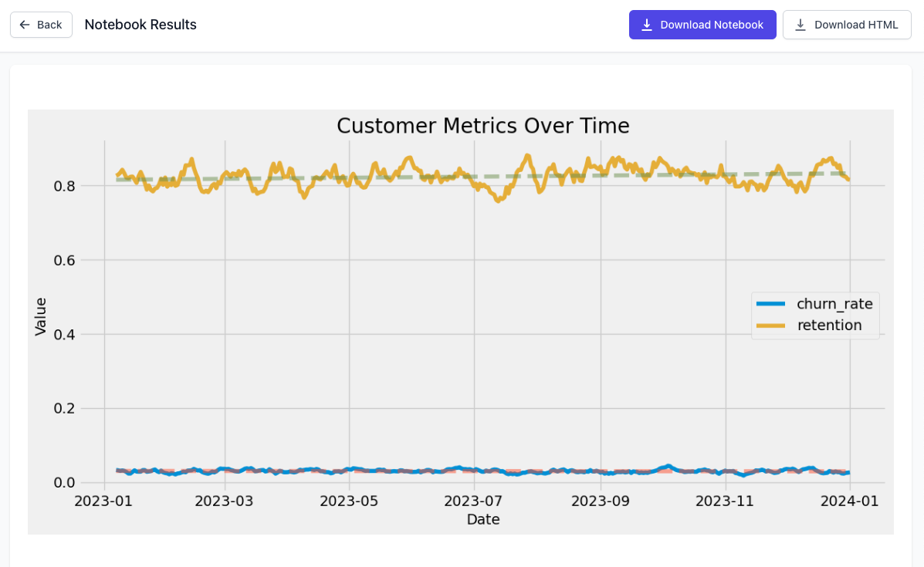924x567 pixels.
Task: Click the back arrow icon
Action: [25, 24]
